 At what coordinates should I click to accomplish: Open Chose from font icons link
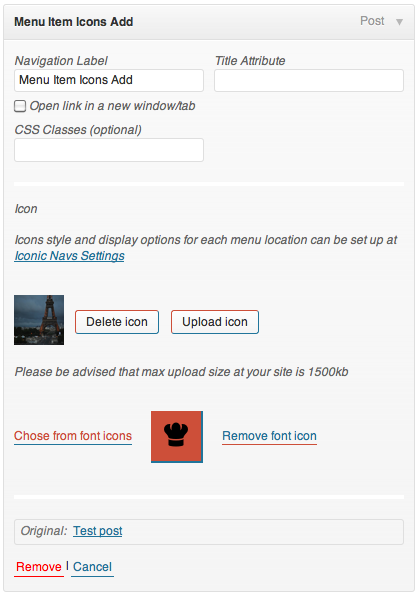[x=73, y=436]
